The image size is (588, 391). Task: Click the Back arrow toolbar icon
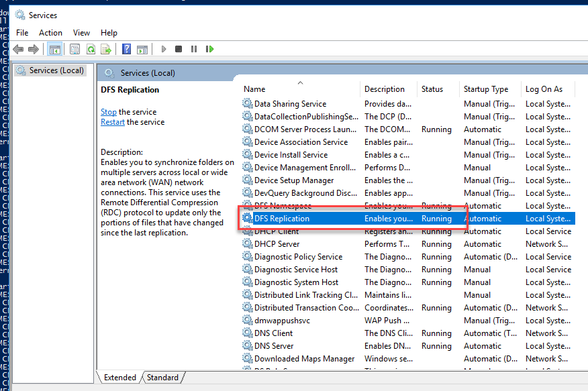[18, 49]
